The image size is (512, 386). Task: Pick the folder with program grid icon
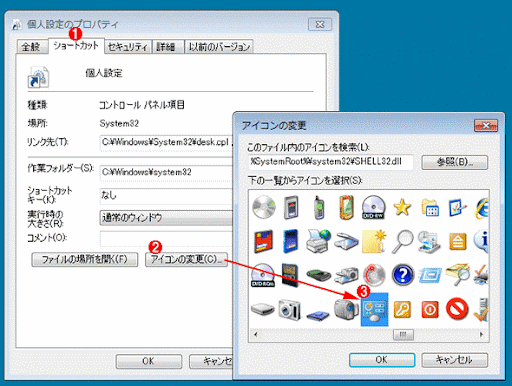coord(430,207)
